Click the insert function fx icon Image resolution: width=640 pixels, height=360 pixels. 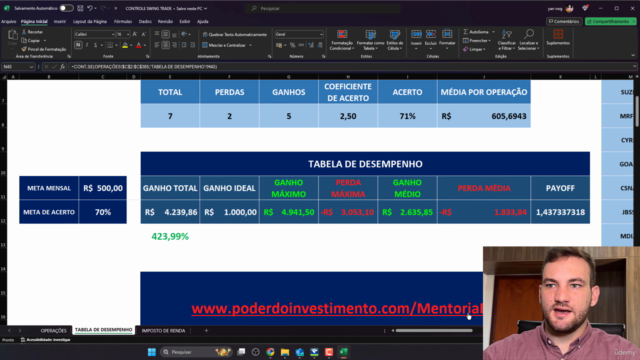62,67
